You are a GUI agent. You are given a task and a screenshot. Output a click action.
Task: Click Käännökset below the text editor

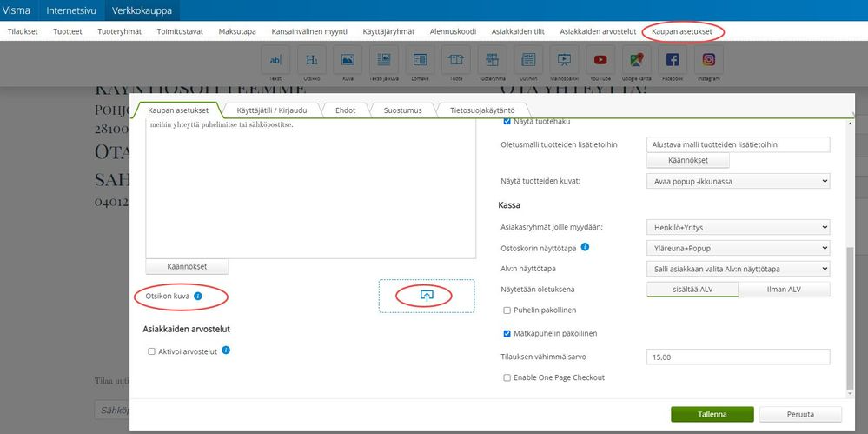(x=187, y=267)
